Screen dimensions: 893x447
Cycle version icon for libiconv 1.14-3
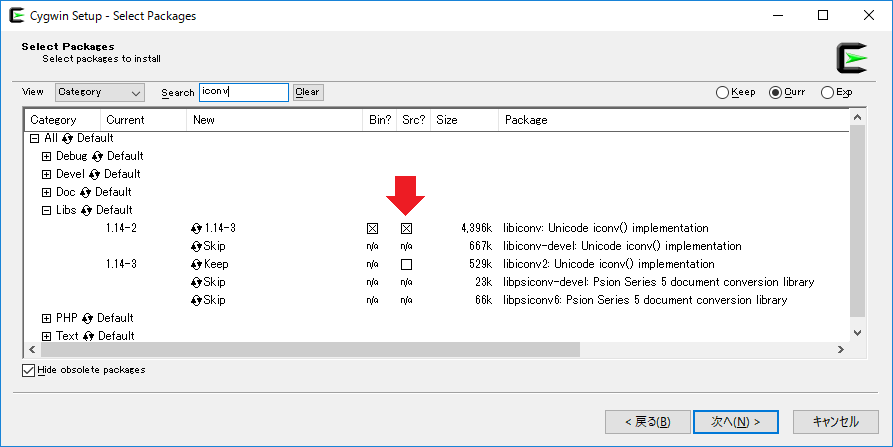click(196, 228)
